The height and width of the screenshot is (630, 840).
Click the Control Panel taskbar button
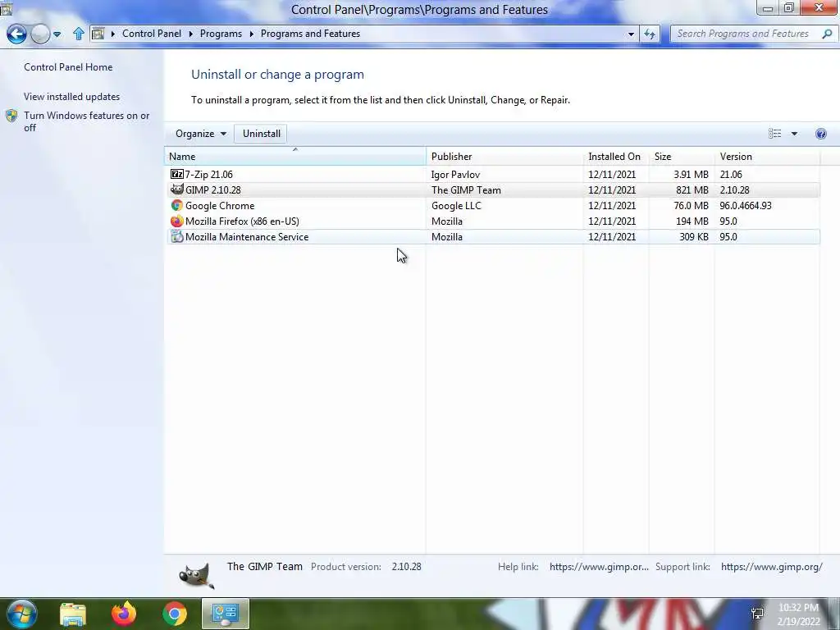pos(226,614)
